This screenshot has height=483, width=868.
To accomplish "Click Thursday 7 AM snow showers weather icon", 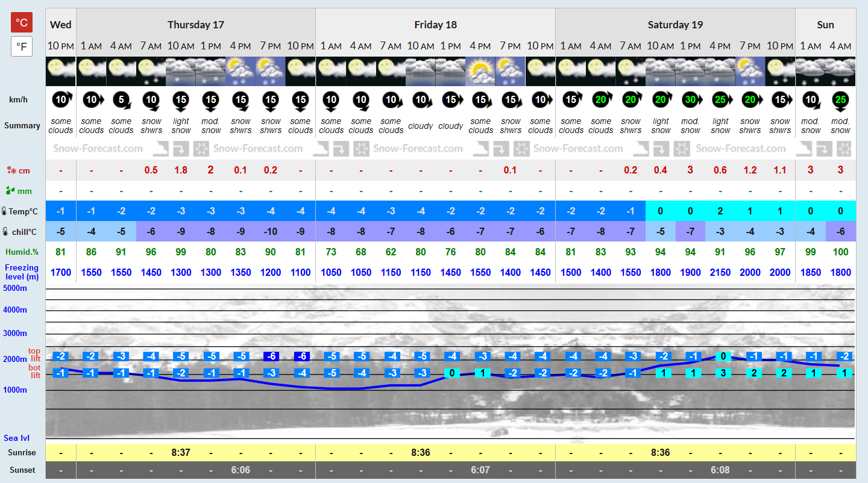I will (x=151, y=72).
